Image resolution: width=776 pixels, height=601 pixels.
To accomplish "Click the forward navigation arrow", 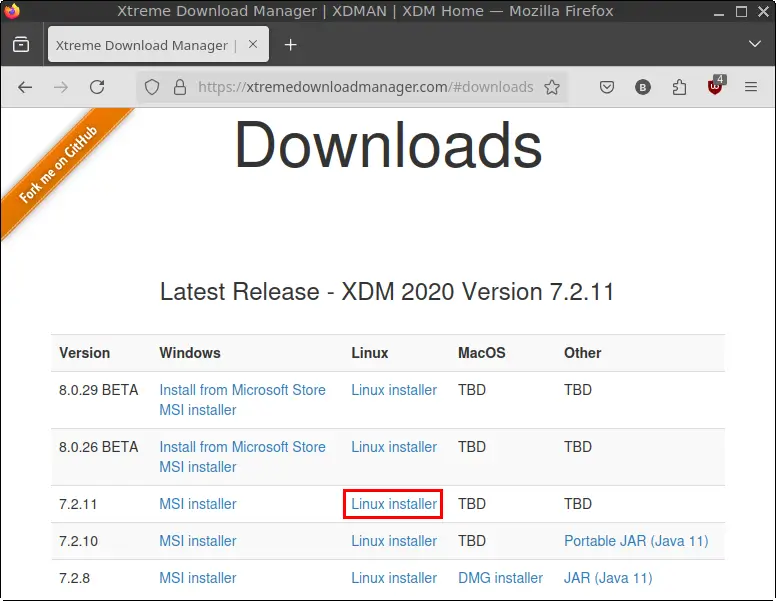I will (x=61, y=88).
